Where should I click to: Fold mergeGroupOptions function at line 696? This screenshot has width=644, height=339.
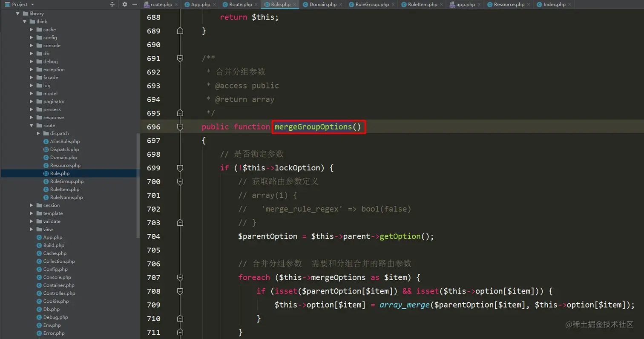(x=180, y=127)
